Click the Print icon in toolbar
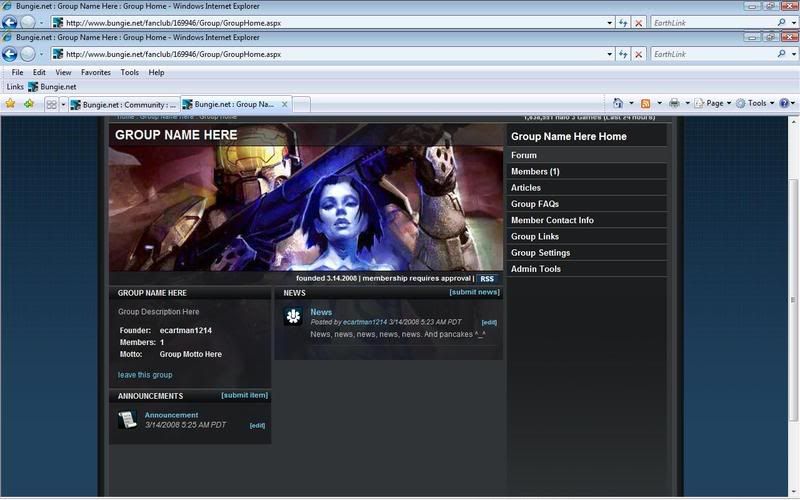 click(x=674, y=103)
